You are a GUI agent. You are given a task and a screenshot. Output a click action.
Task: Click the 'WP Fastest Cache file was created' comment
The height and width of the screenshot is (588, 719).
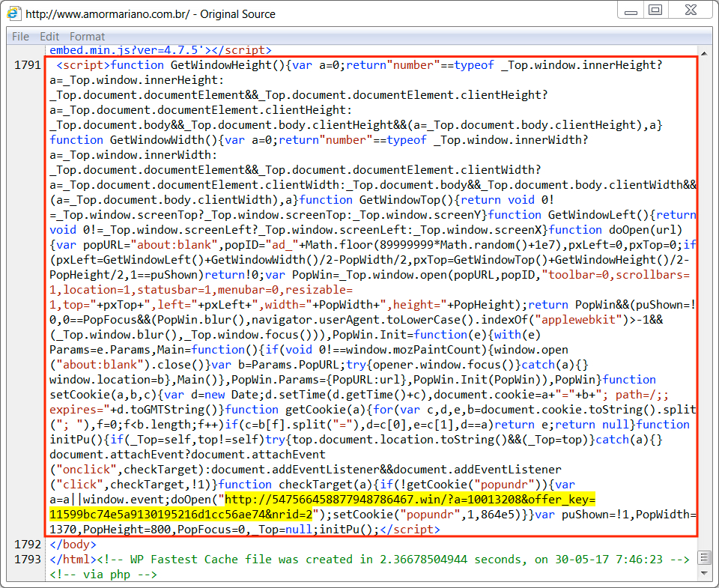point(393,560)
